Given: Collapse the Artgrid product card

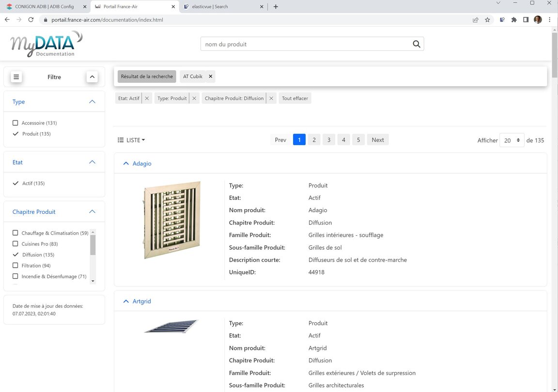Looking at the screenshot, I should point(125,302).
